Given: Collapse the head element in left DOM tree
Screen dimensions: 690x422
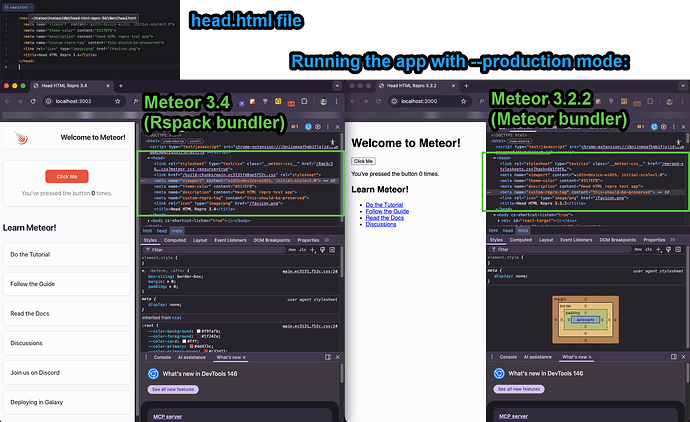Looking at the screenshot, I should pos(147,157).
